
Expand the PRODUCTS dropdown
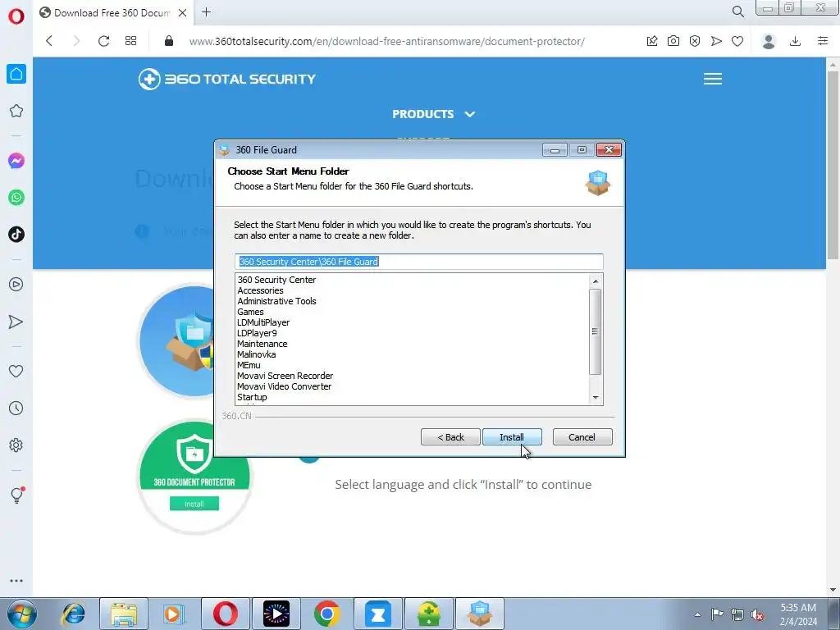[x=434, y=114]
